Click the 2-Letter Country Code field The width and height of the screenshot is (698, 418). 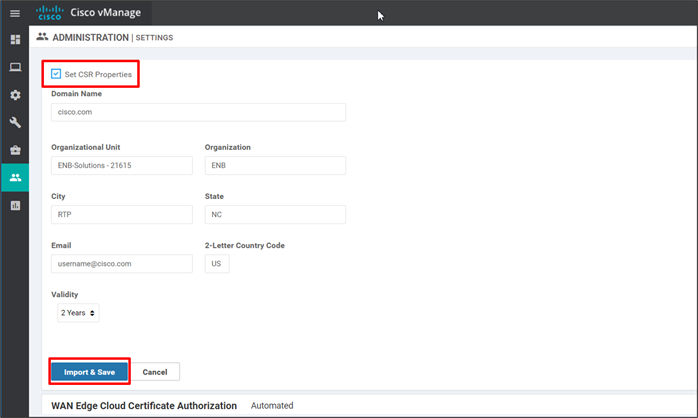coord(217,264)
